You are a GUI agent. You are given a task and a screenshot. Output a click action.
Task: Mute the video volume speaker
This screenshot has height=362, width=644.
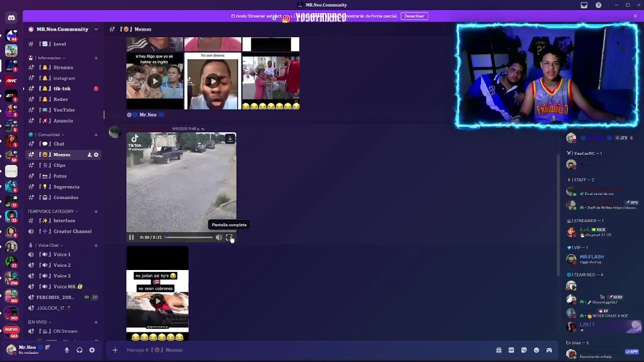click(x=219, y=237)
